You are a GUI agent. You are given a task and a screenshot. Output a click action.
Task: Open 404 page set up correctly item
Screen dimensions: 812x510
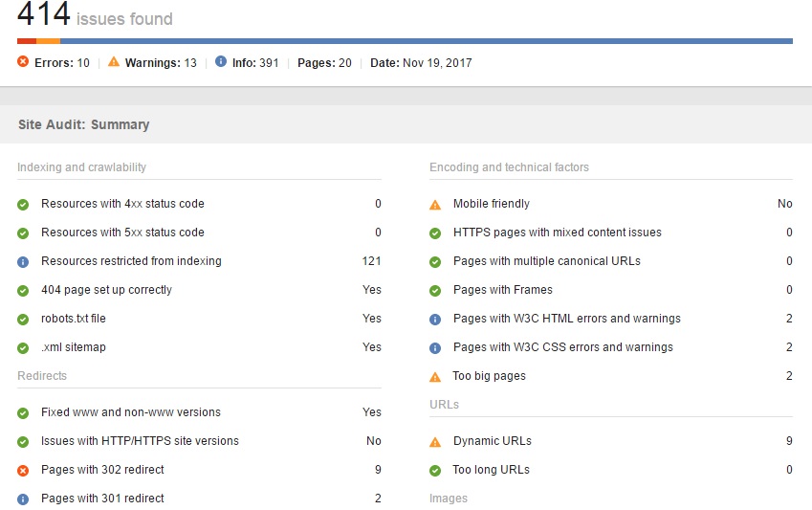(107, 290)
